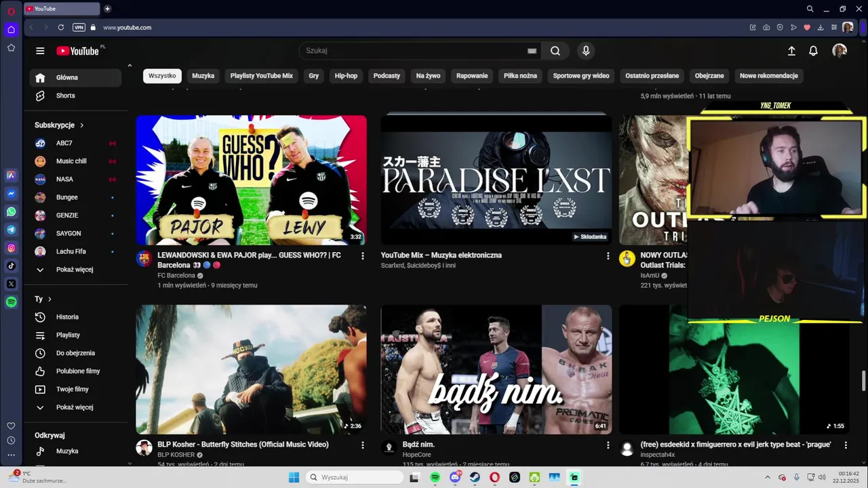Image resolution: width=868 pixels, height=488 pixels.
Task: Toggle the Opera VPN badge
Action: (79, 27)
